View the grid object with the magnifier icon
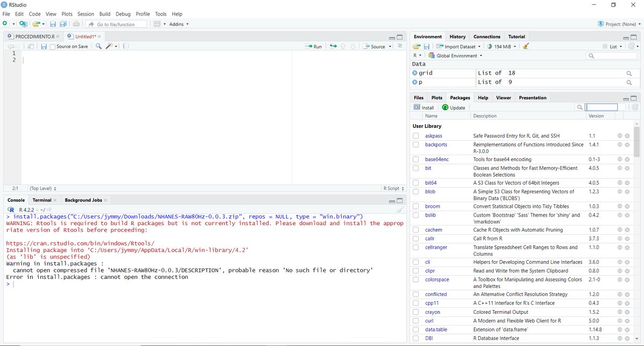This screenshot has width=644, height=346. [629, 73]
